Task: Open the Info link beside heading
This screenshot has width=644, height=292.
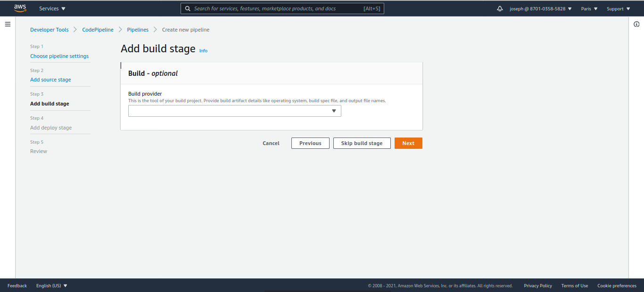Action: click(x=203, y=51)
